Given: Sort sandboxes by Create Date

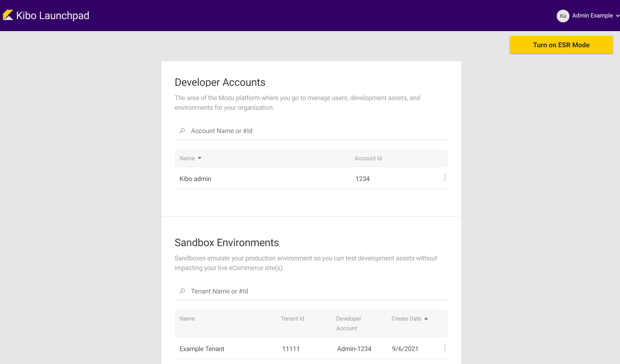Looking at the screenshot, I should [410, 319].
